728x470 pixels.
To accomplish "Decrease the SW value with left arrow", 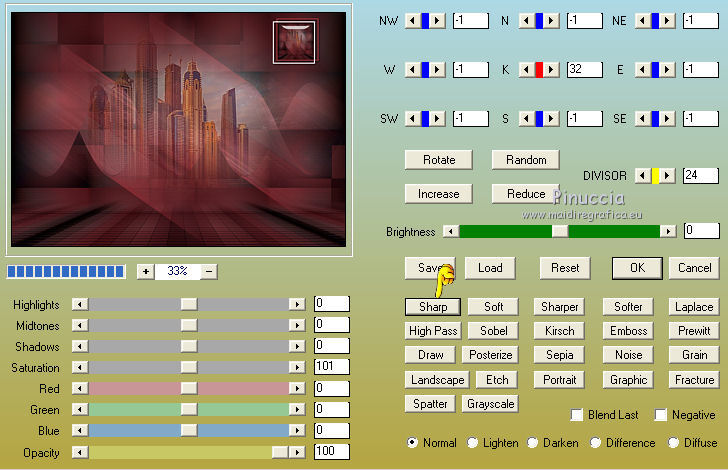I will (412, 118).
